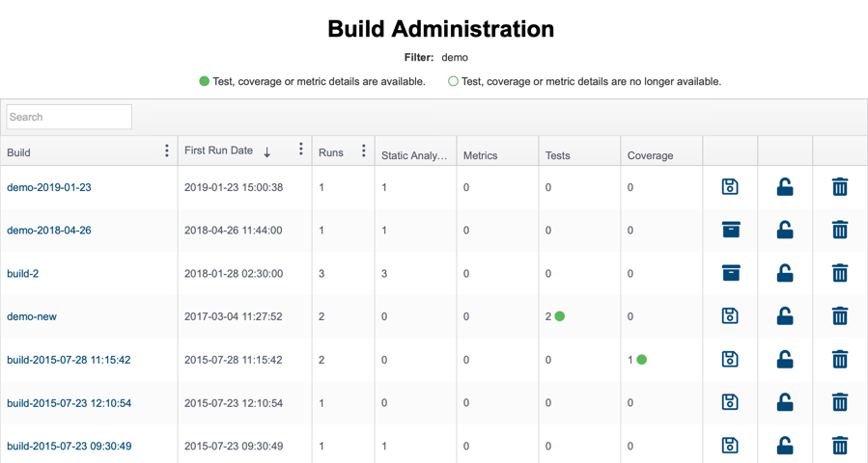Screen dimensions: 868x463
Task: Open build-2015-07-28 11:15:42 link
Action: point(69,360)
